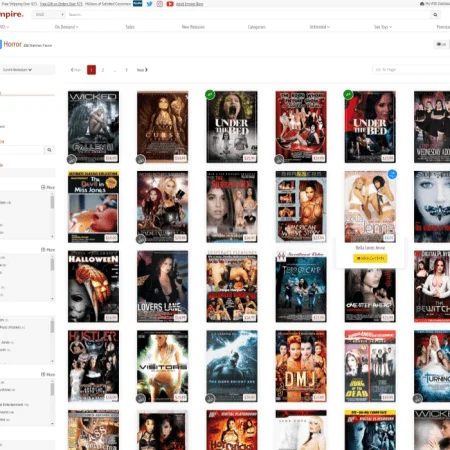Click into the sidebar search input field
450x450 pixels.
(x=22, y=150)
